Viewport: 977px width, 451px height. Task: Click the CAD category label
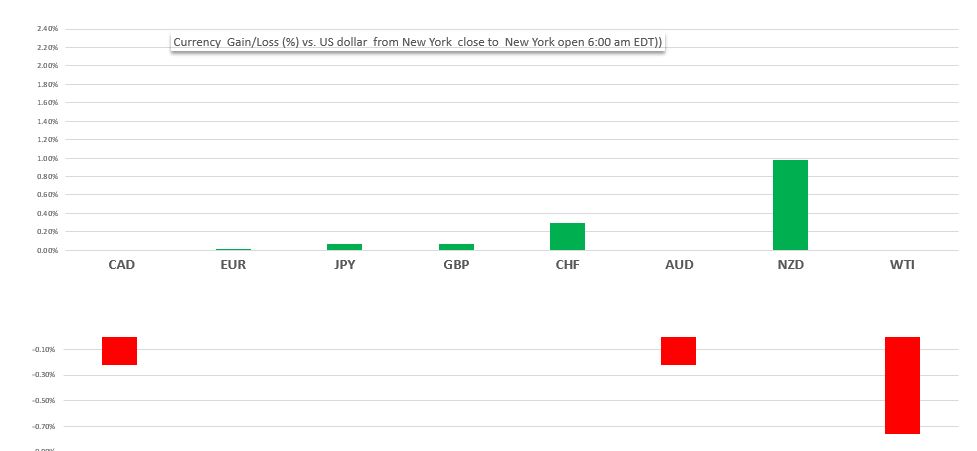click(121, 265)
